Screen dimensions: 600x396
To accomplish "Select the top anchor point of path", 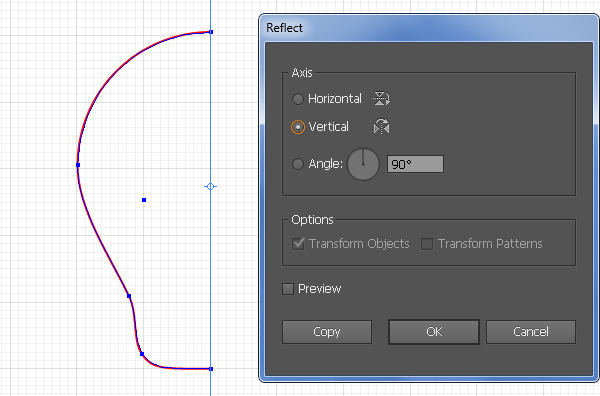I will (211, 32).
